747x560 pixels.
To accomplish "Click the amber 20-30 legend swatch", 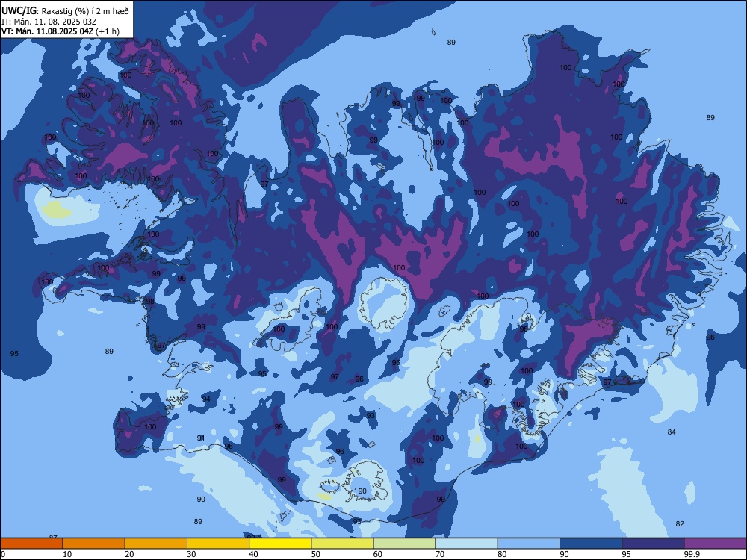I will point(156,544).
